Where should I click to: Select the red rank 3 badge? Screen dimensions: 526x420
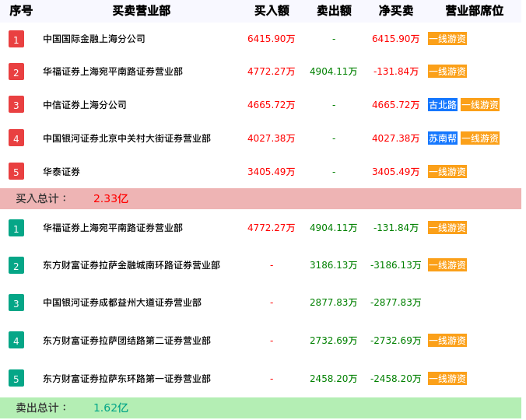click(x=16, y=105)
